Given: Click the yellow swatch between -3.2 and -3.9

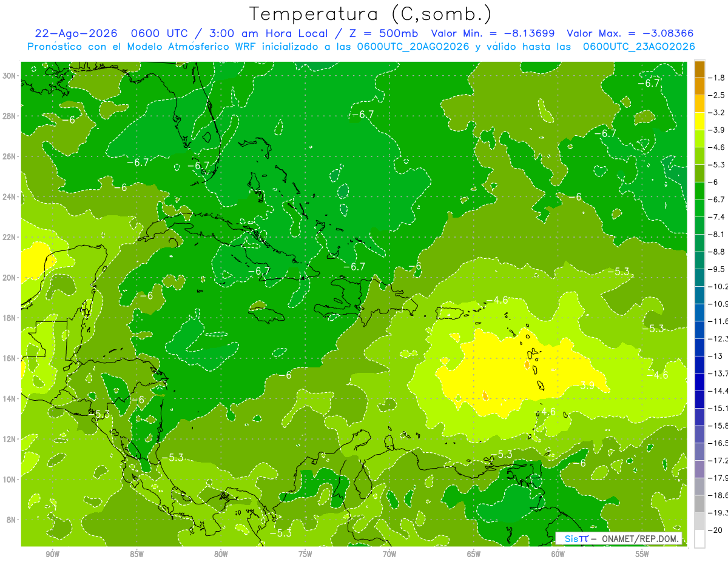Looking at the screenshot, I should pos(699,121).
